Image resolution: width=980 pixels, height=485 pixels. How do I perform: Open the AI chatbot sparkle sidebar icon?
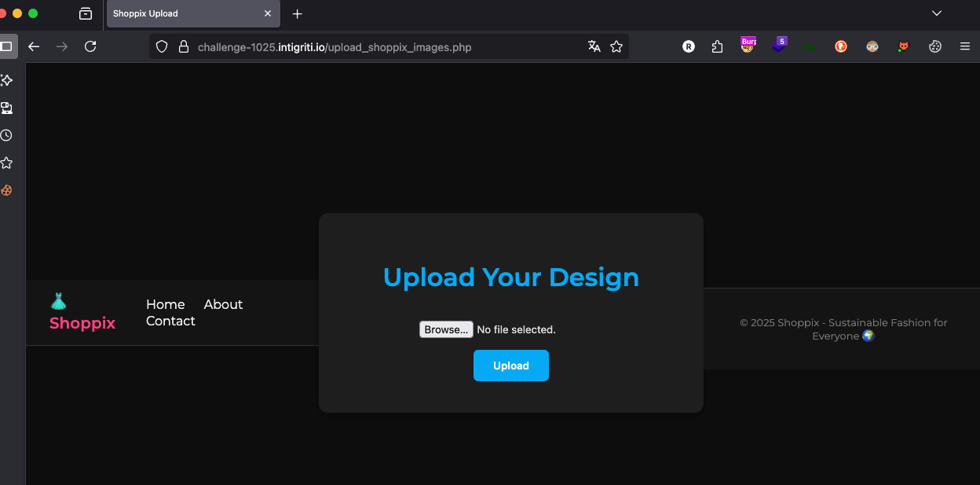(6, 80)
